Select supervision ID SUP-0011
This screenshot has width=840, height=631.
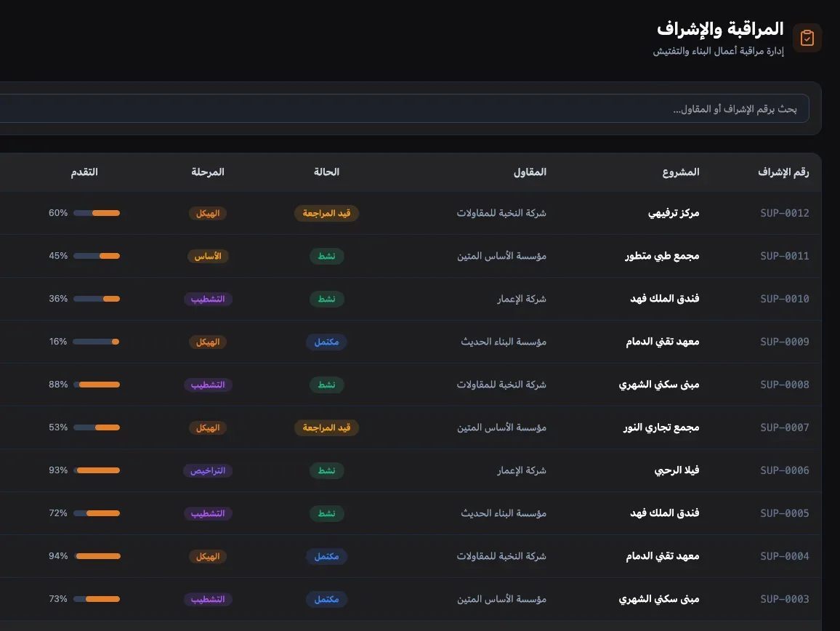784,257
